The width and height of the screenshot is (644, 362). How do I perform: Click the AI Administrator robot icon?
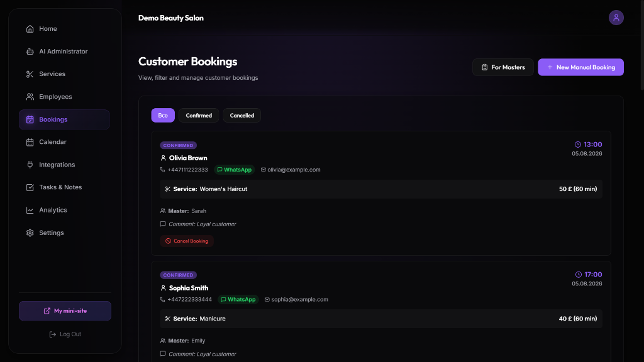pos(30,52)
